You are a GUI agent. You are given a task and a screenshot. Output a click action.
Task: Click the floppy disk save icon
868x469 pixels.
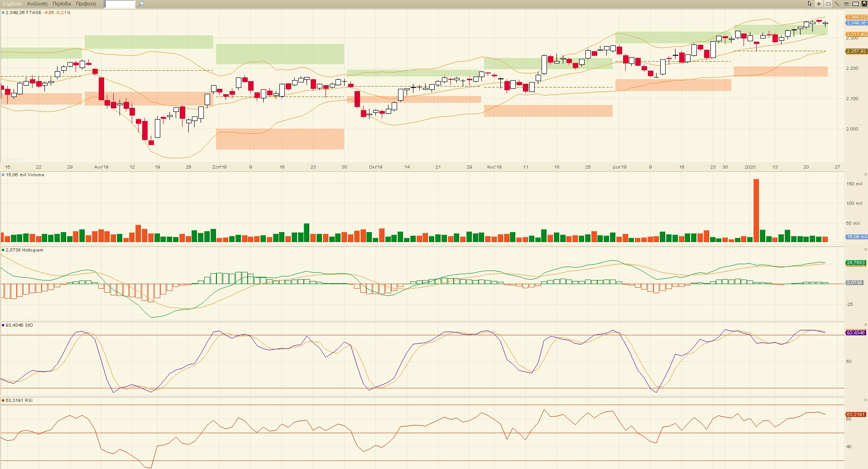pyautogui.click(x=864, y=4)
